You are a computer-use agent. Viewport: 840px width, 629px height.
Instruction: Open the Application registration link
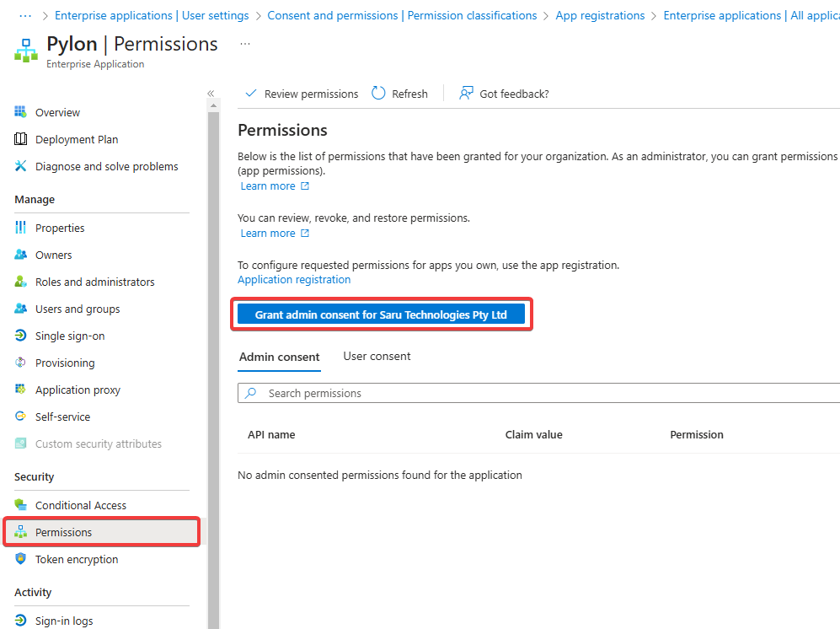pos(293,279)
